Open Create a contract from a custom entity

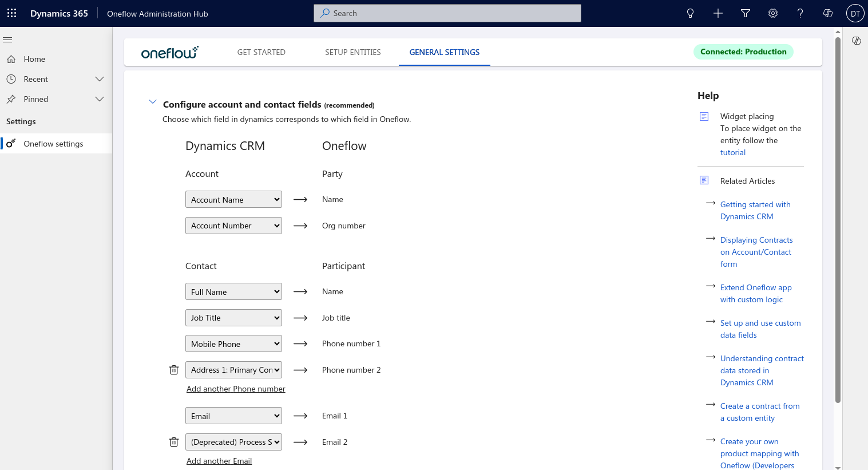tap(760, 412)
